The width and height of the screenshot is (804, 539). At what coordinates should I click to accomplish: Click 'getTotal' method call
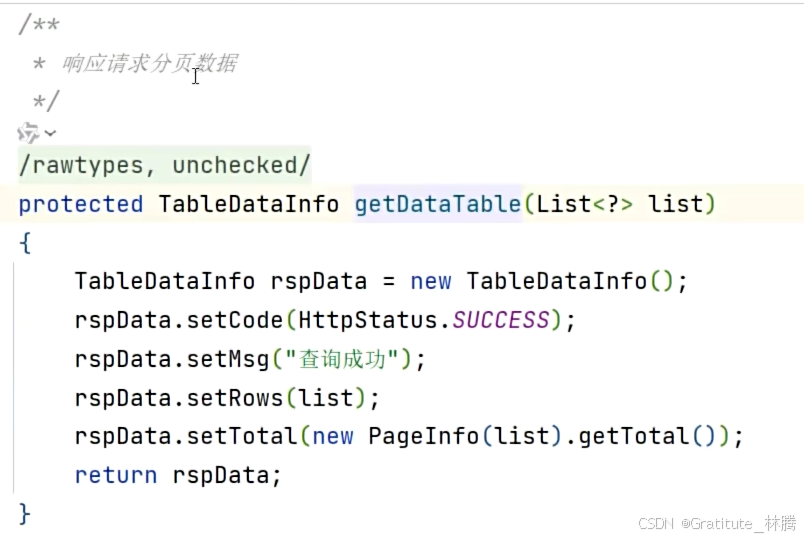[634, 436]
